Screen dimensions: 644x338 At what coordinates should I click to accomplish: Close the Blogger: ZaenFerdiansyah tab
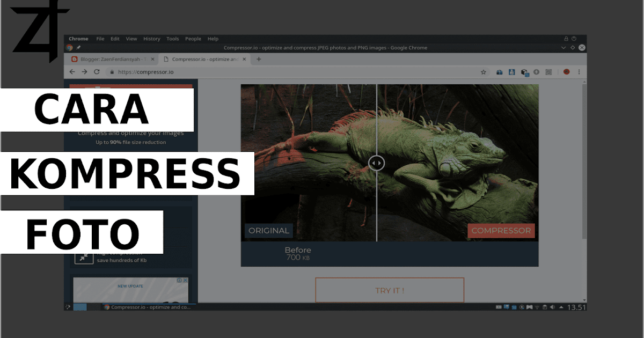(153, 59)
